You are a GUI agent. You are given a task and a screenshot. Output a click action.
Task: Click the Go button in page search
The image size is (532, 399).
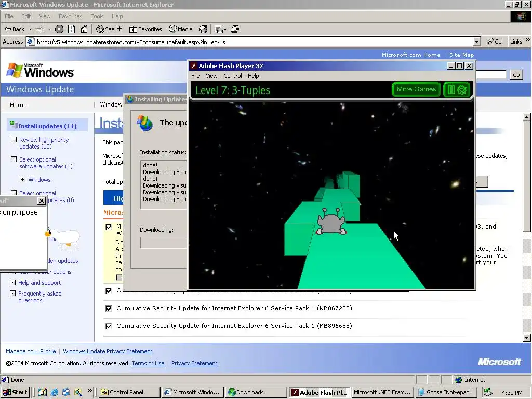[516, 75]
